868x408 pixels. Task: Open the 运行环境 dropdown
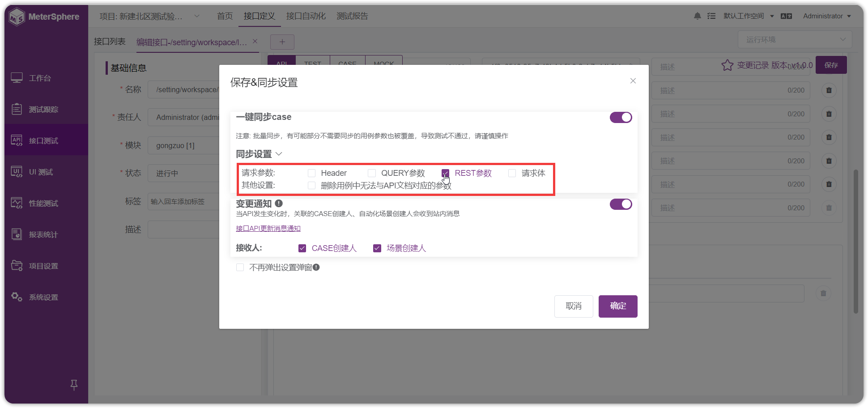[x=795, y=39]
